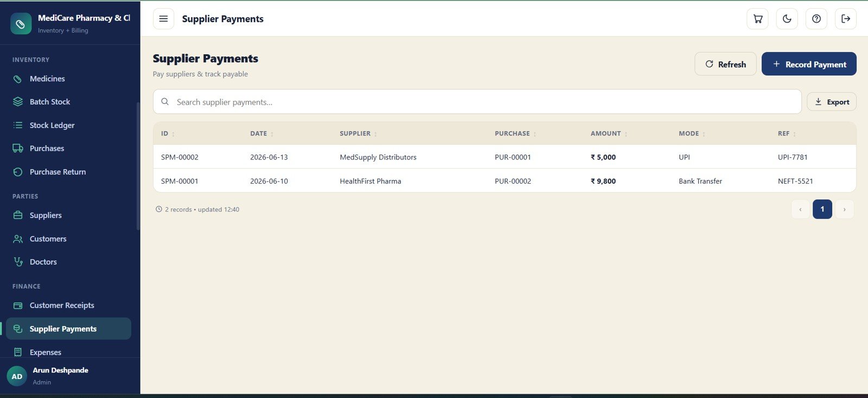The image size is (868, 398).
Task: Click MedSupply Distributors supplier cell
Action: [x=378, y=157]
